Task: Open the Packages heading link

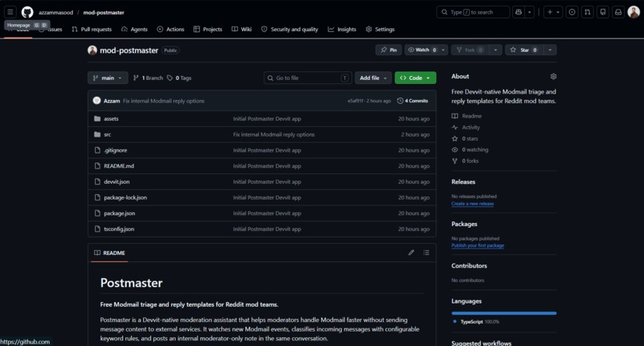Action: (464, 224)
